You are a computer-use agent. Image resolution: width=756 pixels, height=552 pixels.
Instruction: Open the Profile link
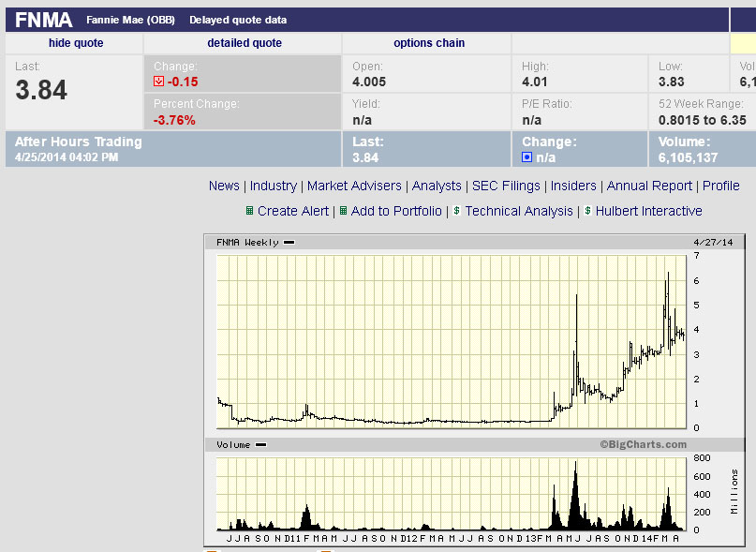720,186
